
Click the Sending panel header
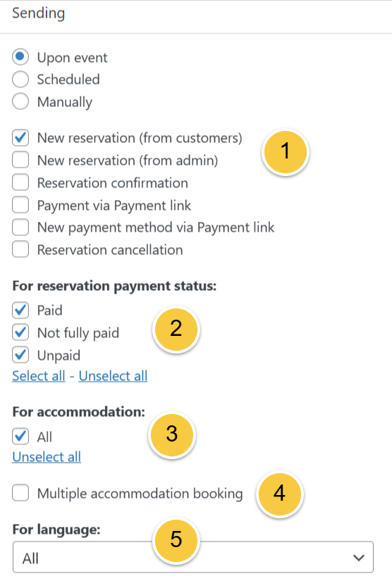pos(196,15)
